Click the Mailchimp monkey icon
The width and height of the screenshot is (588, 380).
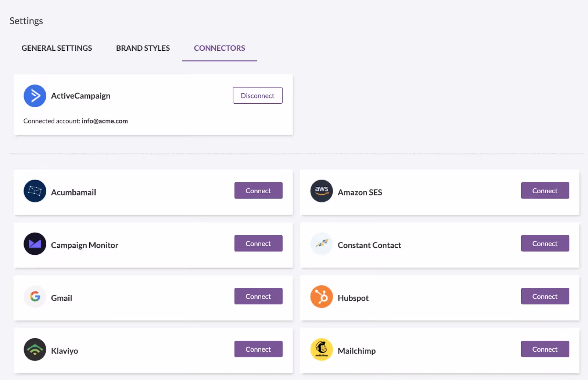tap(322, 349)
